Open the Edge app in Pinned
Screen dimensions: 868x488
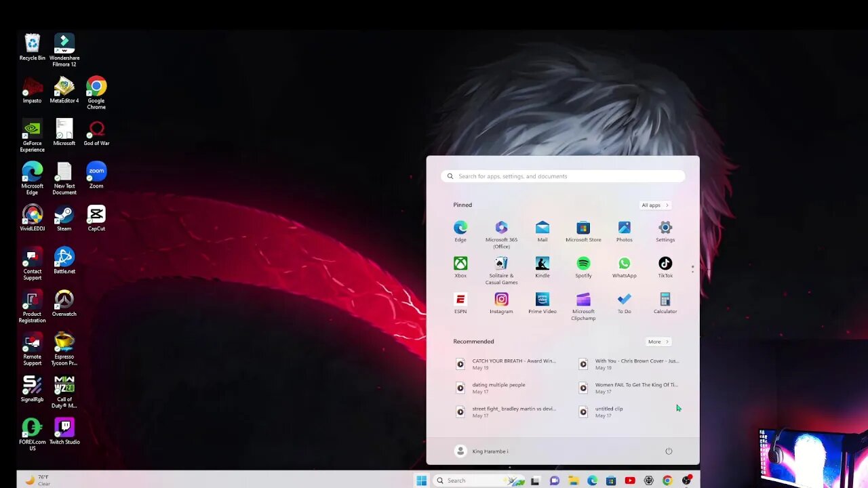tap(460, 230)
